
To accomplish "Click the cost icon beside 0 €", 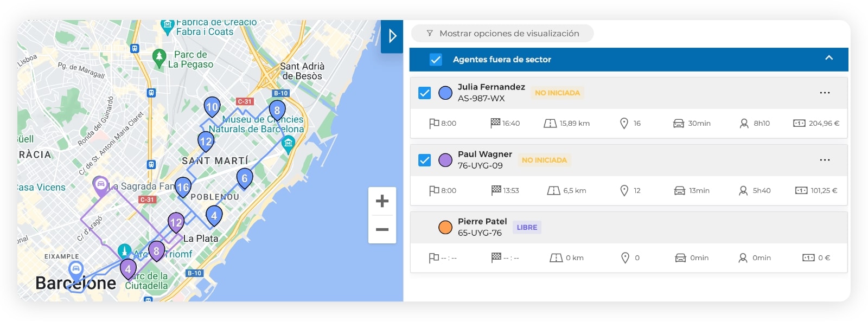I will point(808,258).
